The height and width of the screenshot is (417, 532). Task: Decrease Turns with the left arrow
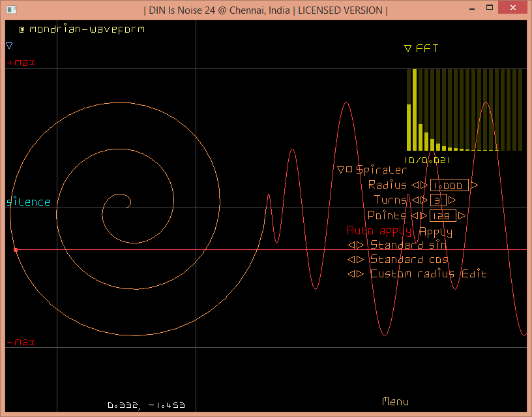(414, 200)
